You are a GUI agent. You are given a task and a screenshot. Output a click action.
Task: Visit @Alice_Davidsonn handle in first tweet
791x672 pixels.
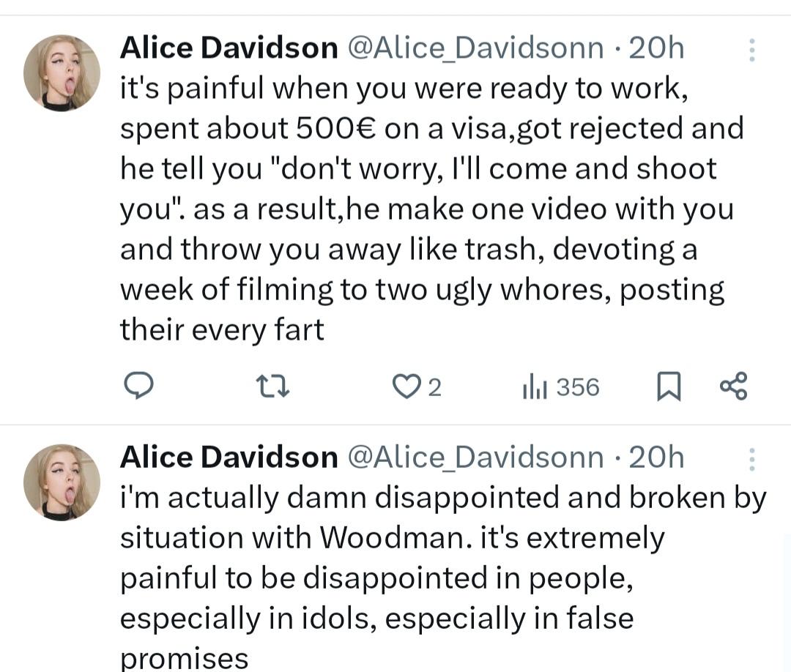tap(475, 48)
